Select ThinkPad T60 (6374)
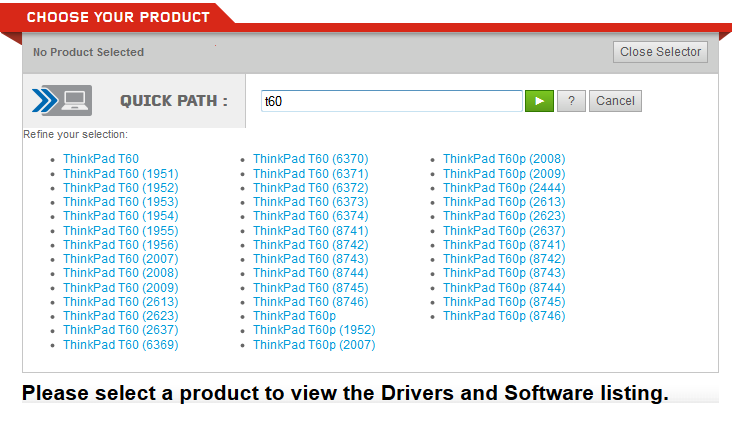 coord(311,216)
